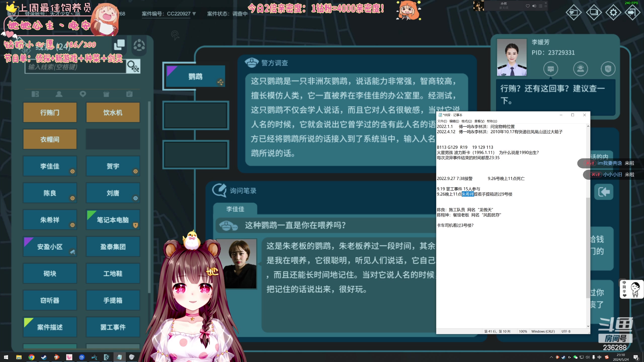644x362 pixels.
Task: Click the stacked windows diamond icon
Action: tap(594, 12)
